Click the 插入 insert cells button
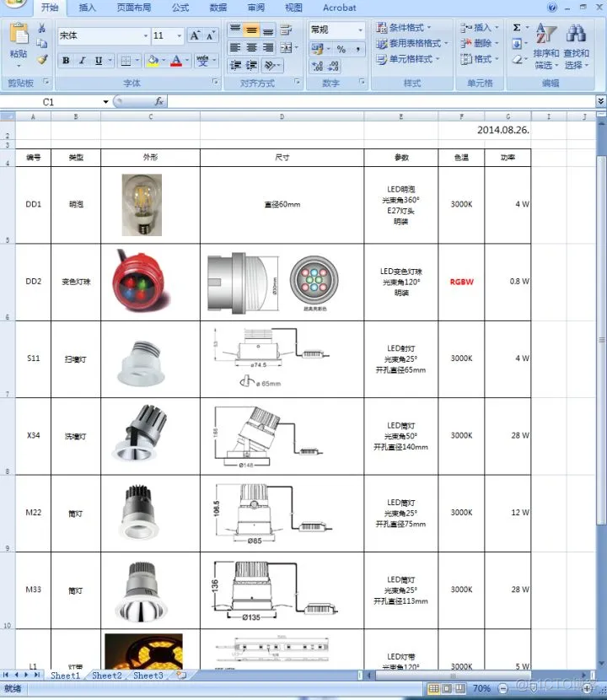Viewport: 607px width, 700px height. click(480, 28)
